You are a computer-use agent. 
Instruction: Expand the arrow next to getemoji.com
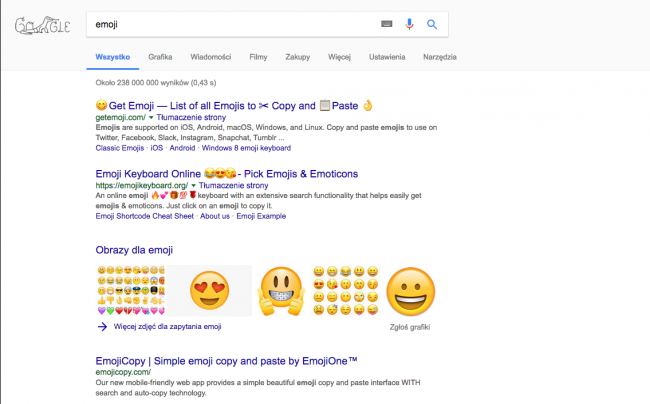click(x=151, y=118)
